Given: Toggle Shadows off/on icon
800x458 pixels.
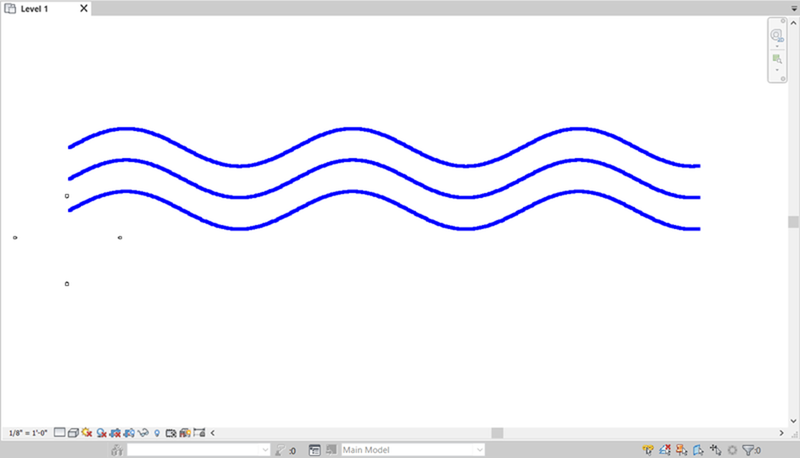Looking at the screenshot, I should click(x=101, y=432).
